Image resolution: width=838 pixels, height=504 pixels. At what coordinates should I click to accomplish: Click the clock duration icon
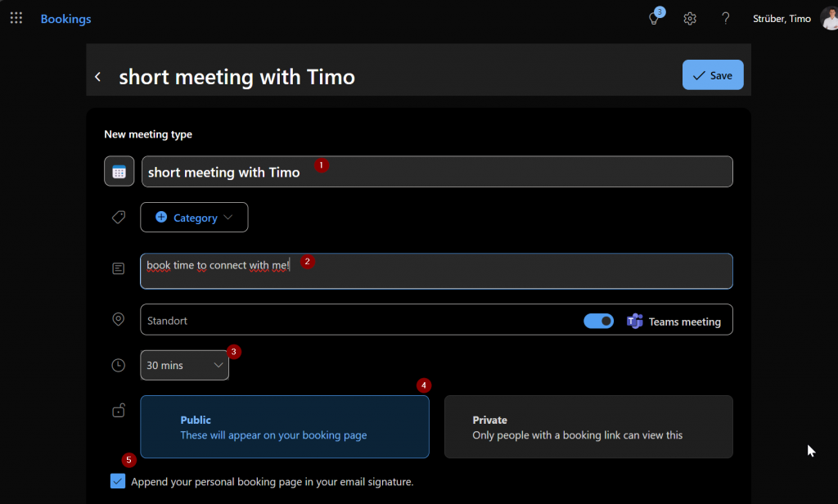pyautogui.click(x=119, y=365)
